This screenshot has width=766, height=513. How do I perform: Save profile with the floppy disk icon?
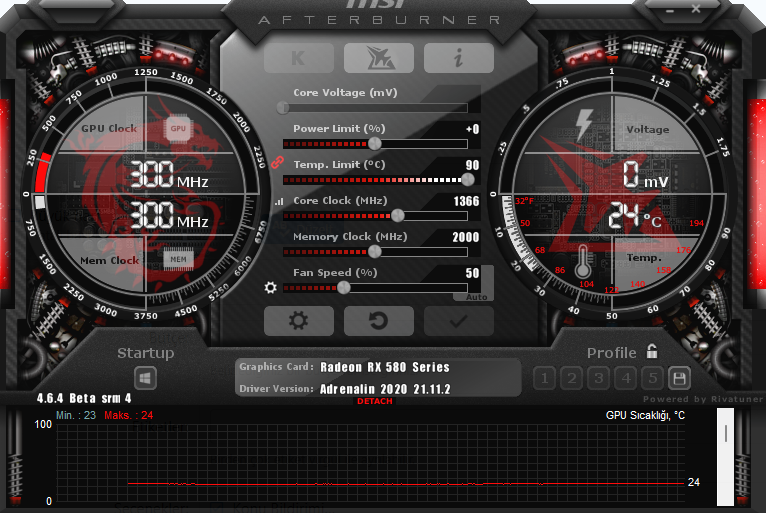point(679,378)
